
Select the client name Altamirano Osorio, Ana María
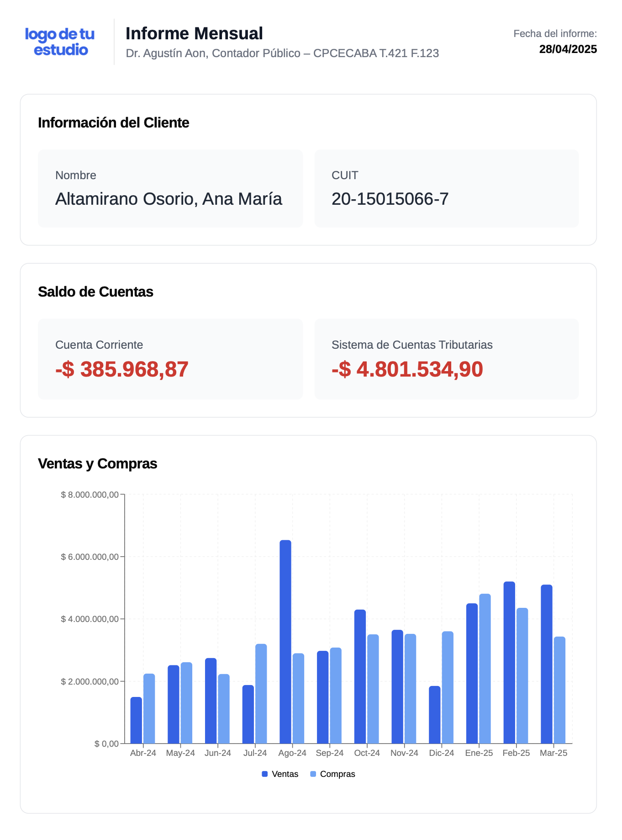click(169, 199)
